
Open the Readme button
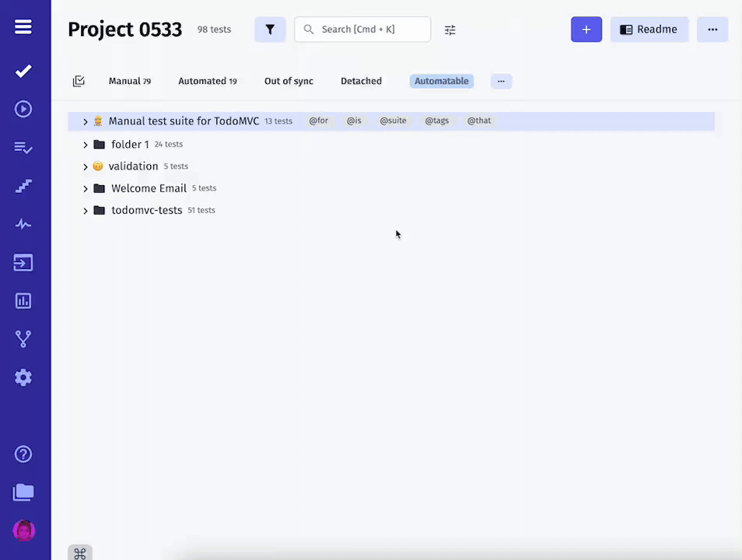(649, 30)
